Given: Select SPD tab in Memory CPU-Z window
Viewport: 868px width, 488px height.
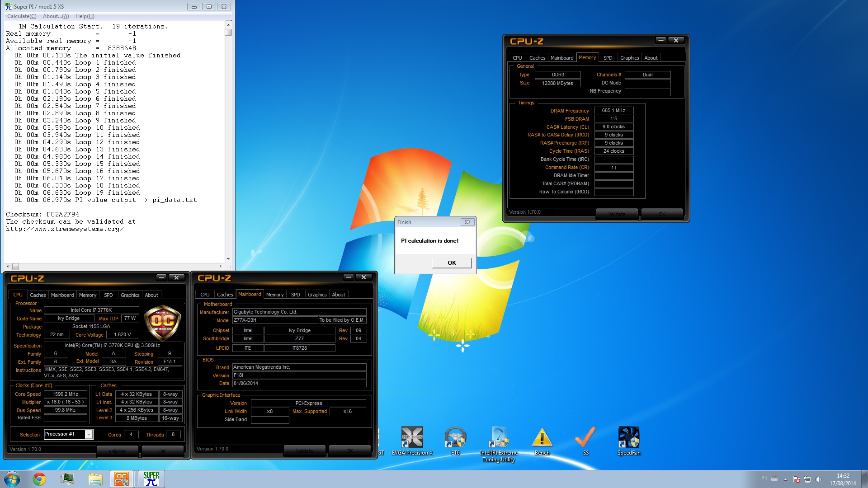Looking at the screenshot, I should tap(608, 57).
